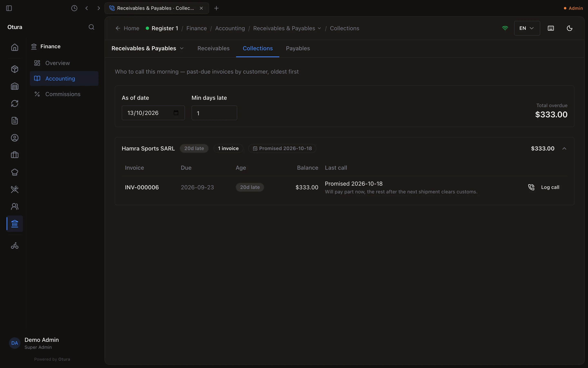Viewport: 588px width, 368px height.
Task: Open the package box icon in rail
Action: click(14, 69)
